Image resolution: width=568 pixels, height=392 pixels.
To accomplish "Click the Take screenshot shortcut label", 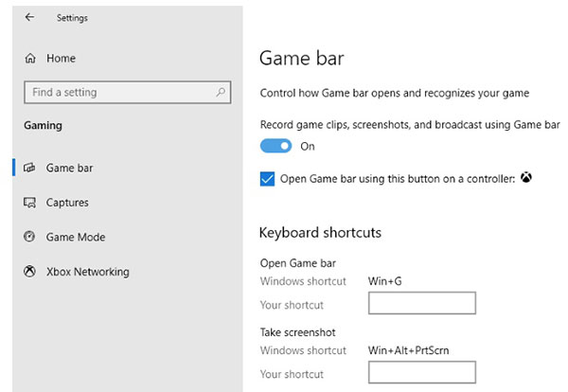I will point(298,332).
